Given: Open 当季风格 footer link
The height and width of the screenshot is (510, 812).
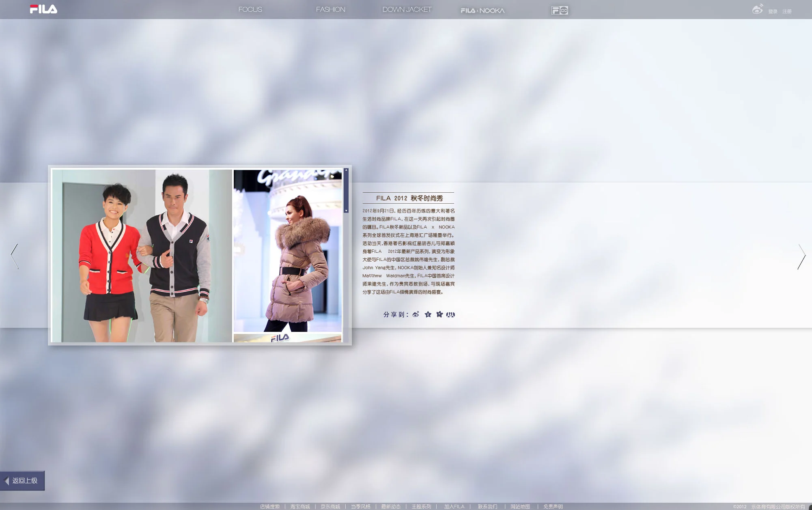Looking at the screenshot, I should 360,506.
